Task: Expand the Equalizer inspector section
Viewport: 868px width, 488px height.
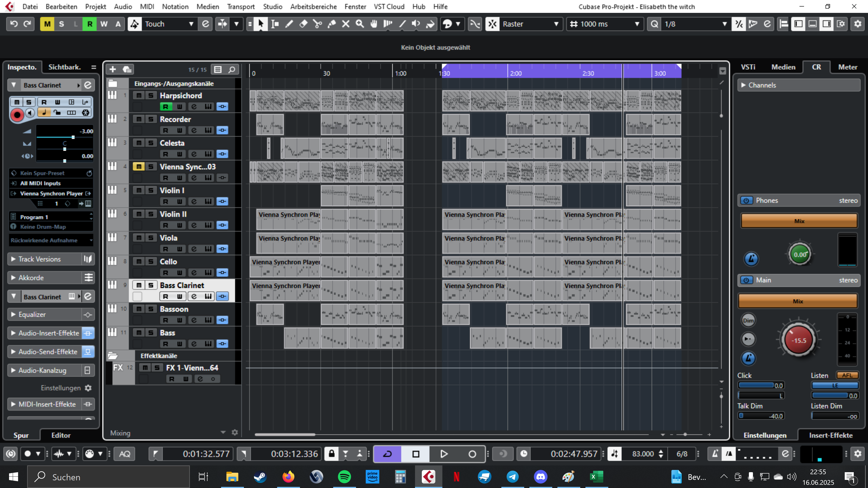Action: [x=32, y=314]
